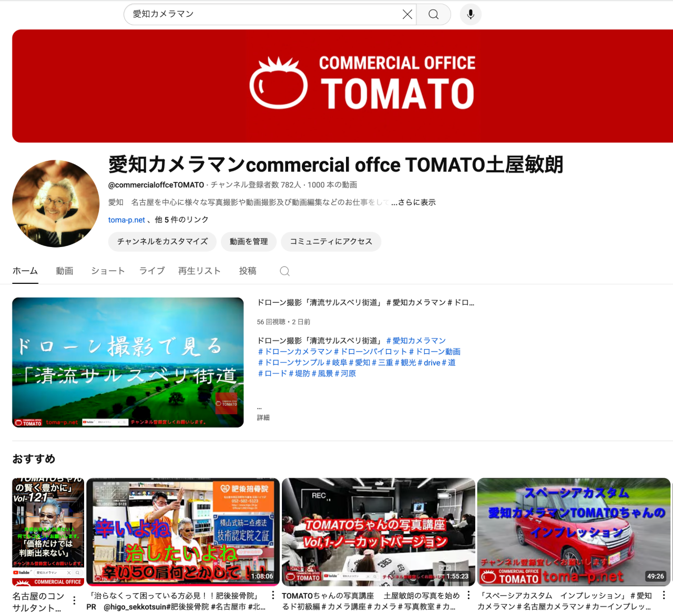This screenshot has width=673, height=616.
Task: Open options menu for 名古屋のコンサルタント video
Action: [75, 600]
